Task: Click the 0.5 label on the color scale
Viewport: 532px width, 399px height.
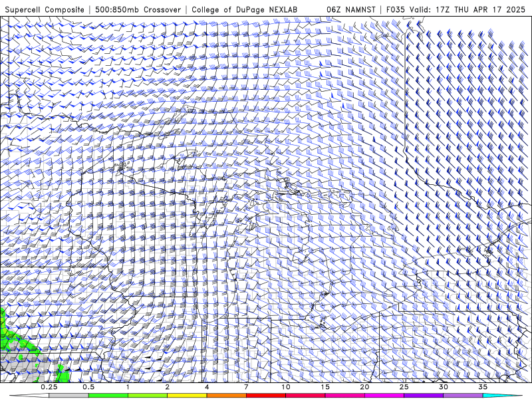Action: [88, 387]
